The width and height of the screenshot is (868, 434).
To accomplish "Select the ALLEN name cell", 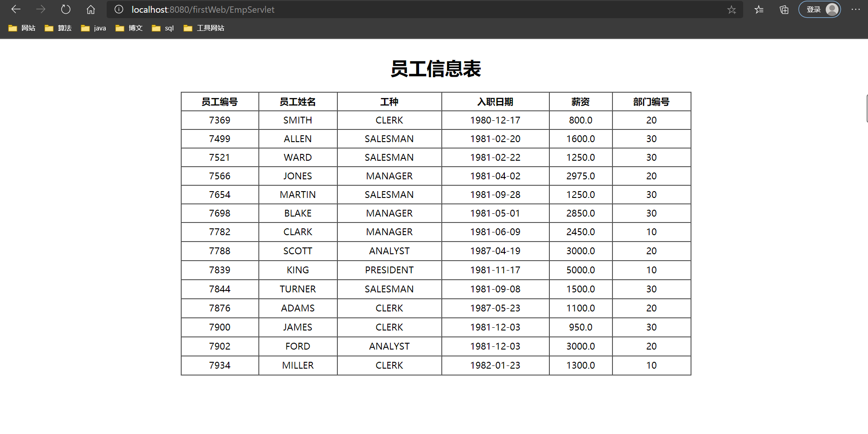I will [x=298, y=139].
